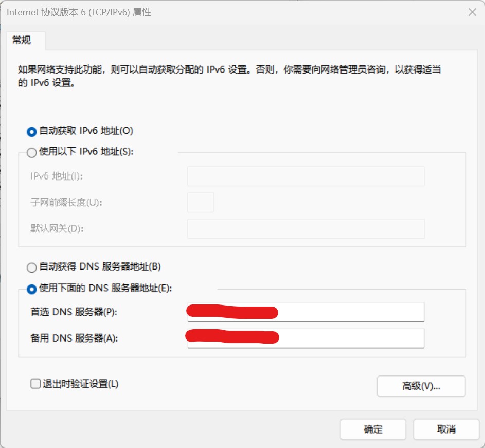Select 使用下面的 DNS 服务器地址 radio button
This screenshot has height=448, width=485.
tap(32, 289)
